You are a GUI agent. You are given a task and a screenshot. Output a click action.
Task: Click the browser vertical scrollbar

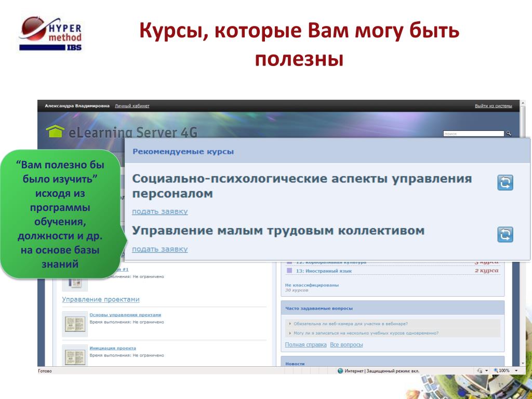tap(523, 234)
